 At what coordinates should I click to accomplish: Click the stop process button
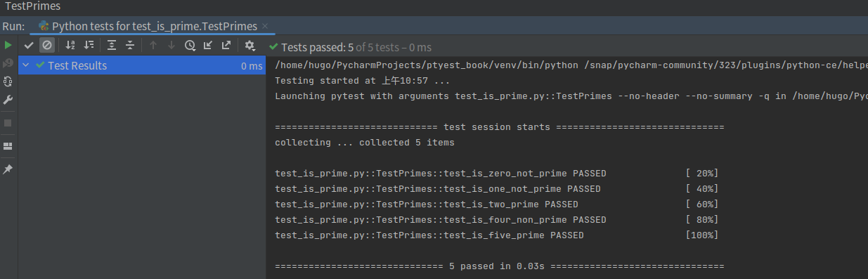pos(8,123)
